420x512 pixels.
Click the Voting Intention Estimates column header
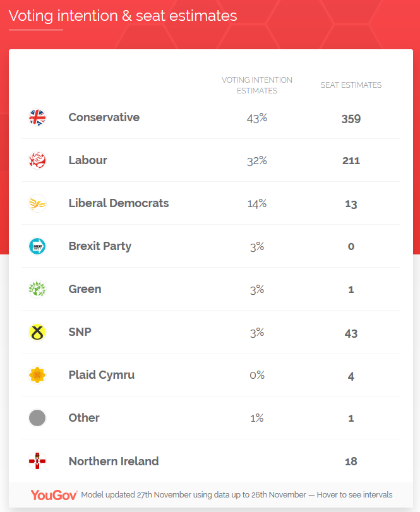[x=256, y=85]
